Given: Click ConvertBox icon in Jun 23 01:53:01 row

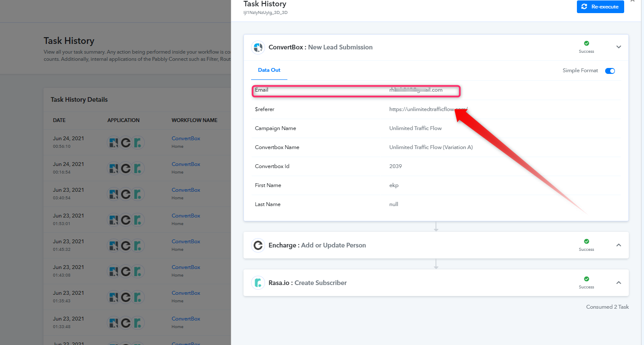Looking at the screenshot, I should [x=114, y=220].
